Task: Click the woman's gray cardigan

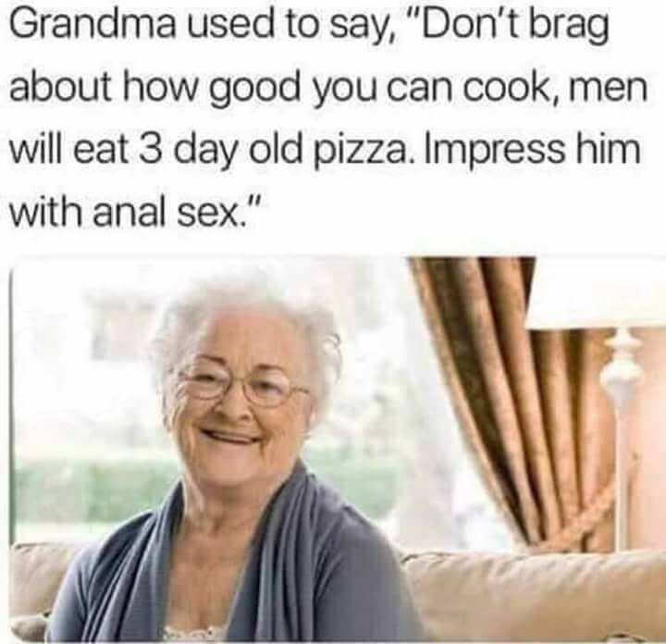Action: (x=229, y=565)
